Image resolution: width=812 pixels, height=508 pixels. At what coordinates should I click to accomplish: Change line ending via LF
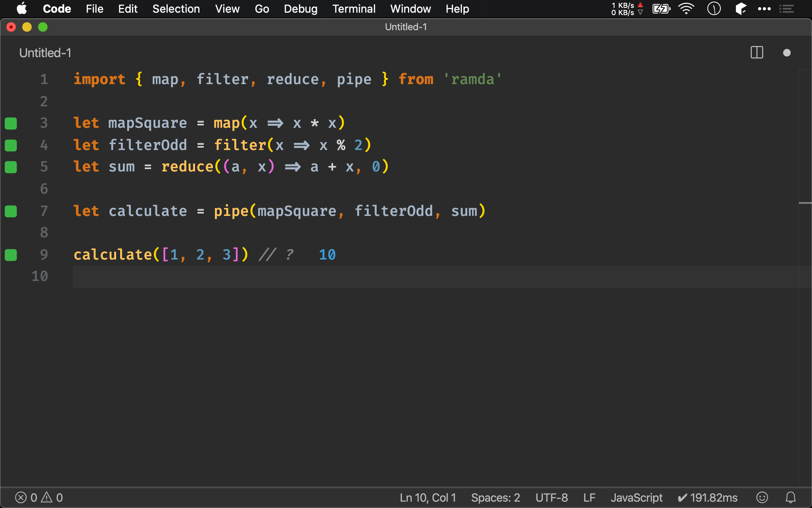(589, 497)
